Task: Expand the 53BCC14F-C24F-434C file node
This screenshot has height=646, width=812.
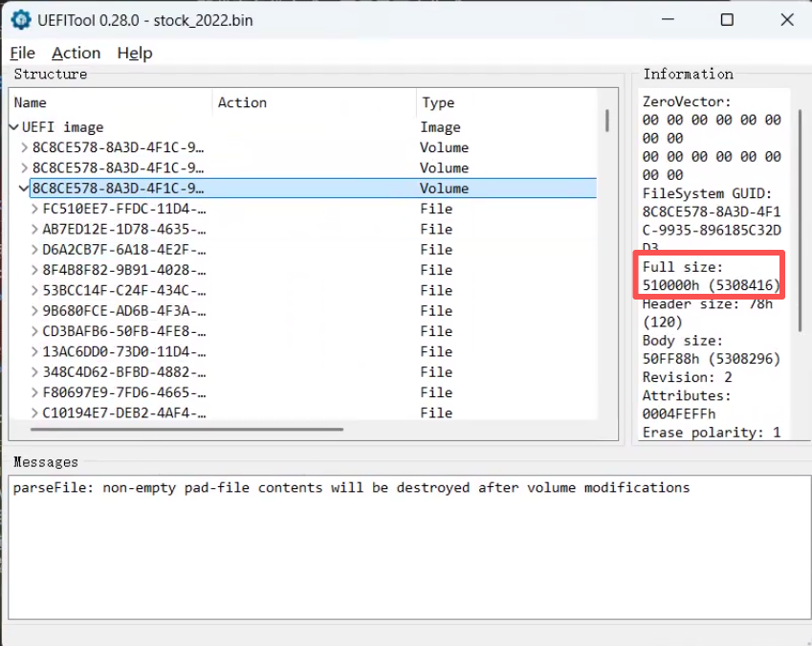Action: coord(34,291)
